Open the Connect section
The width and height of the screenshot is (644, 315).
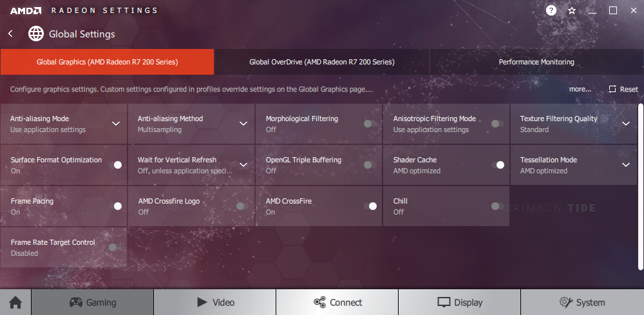tap(337, 303)
